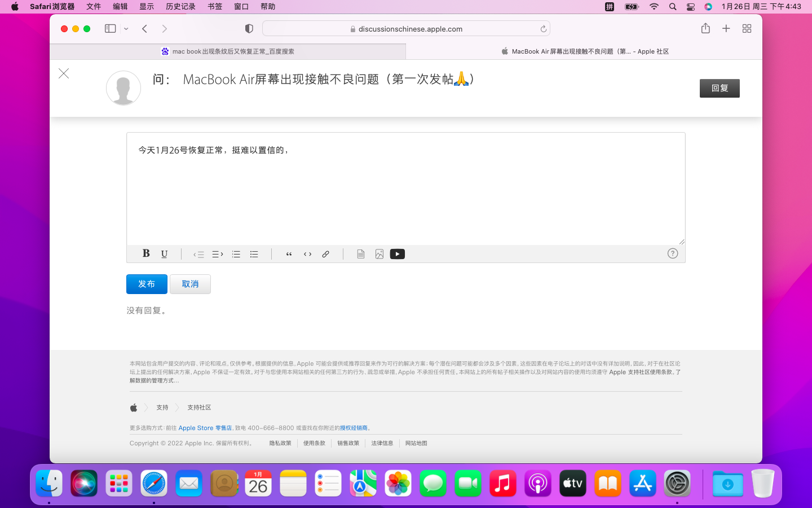This screenshot has height=508, width=812.
Task: Open the macOS input method menu
Action: [x=610, y=7]
